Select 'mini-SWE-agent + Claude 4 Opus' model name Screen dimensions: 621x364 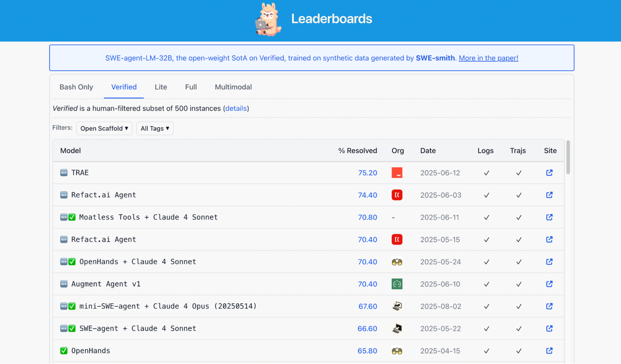click(168, 306)
